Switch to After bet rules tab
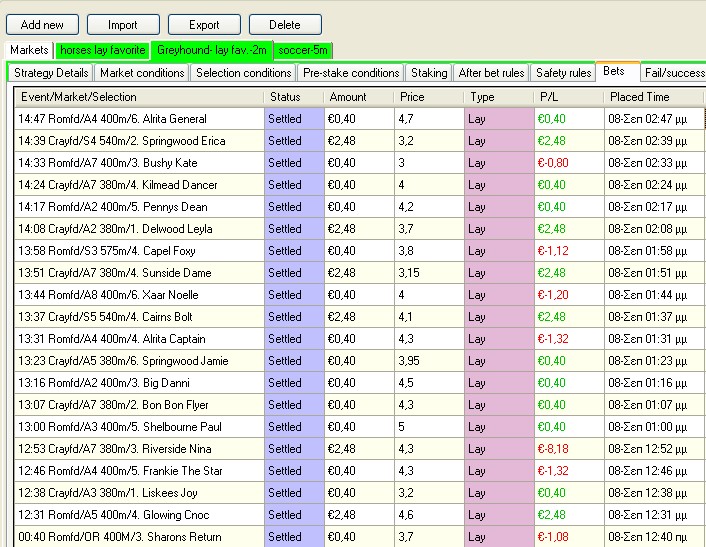 491,73
